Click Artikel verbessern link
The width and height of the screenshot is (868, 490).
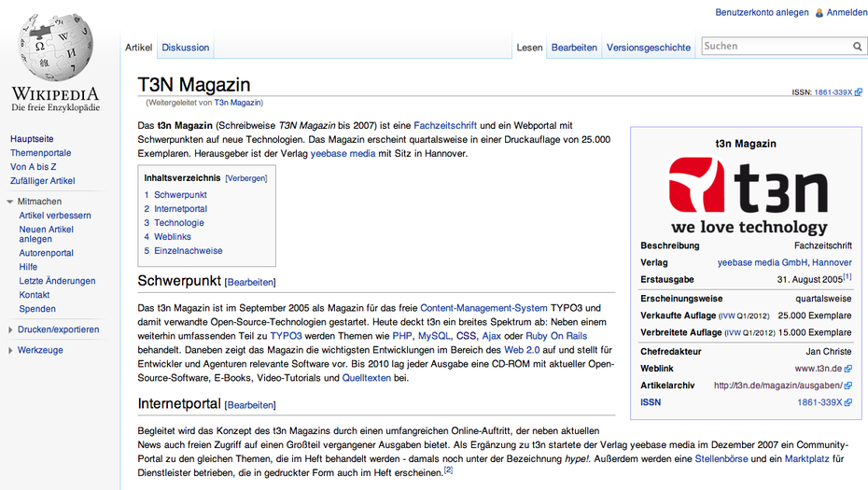pyautogui.click(x=55, y=216)
